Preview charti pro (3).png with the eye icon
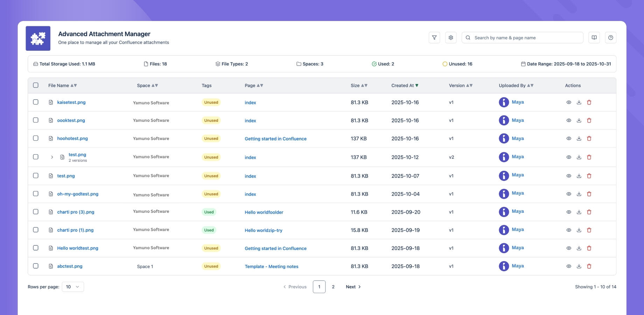 click(x=568, y=212)
